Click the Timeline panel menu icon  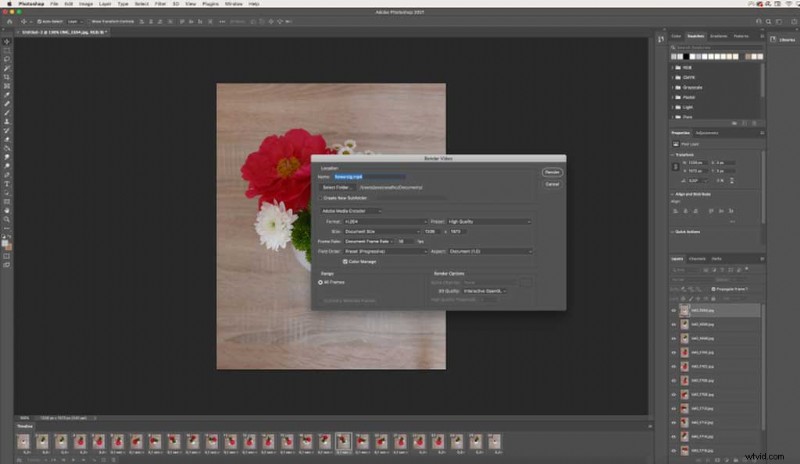pyautogui.click(x=650, y=426)
